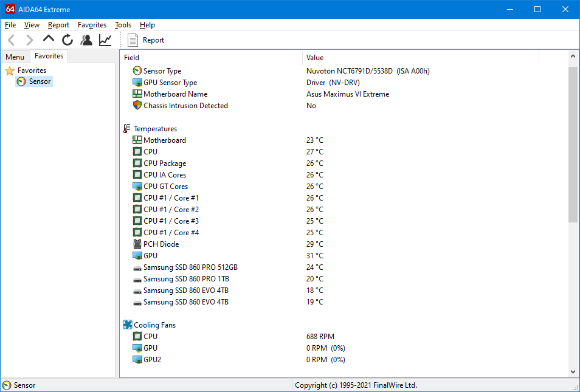Select the CPU #1 / Core #1 row
Image resolution: width=580 pixels, height=392 pixels.
click(x=171, y=198)
